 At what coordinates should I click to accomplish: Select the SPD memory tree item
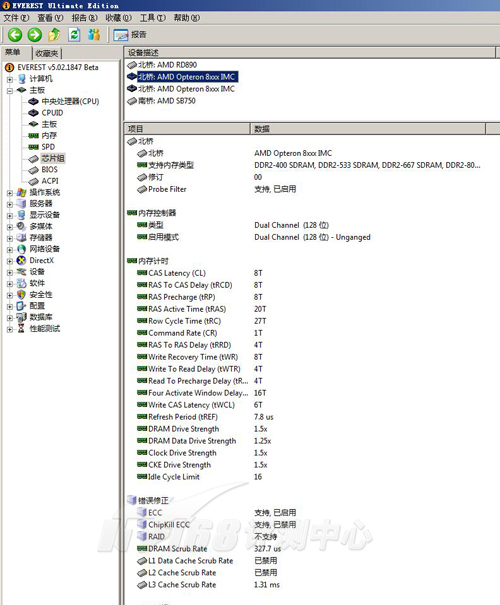coord(48,147)
